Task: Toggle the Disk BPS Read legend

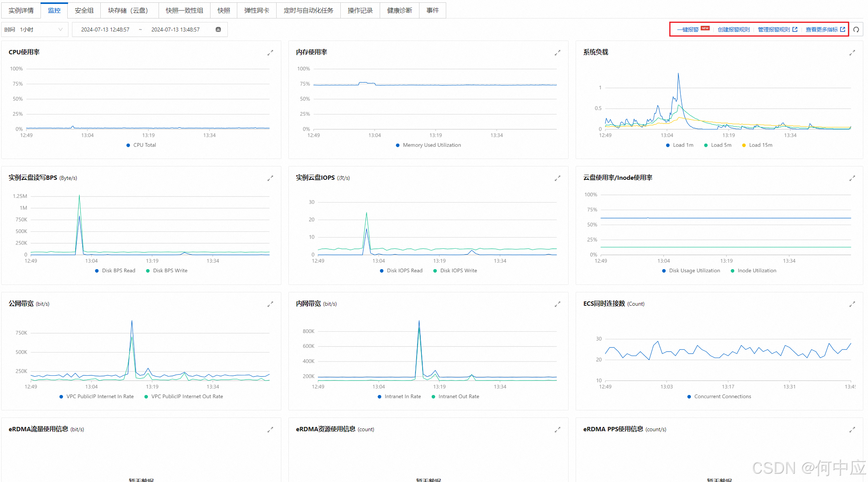Action: [115, 271]
